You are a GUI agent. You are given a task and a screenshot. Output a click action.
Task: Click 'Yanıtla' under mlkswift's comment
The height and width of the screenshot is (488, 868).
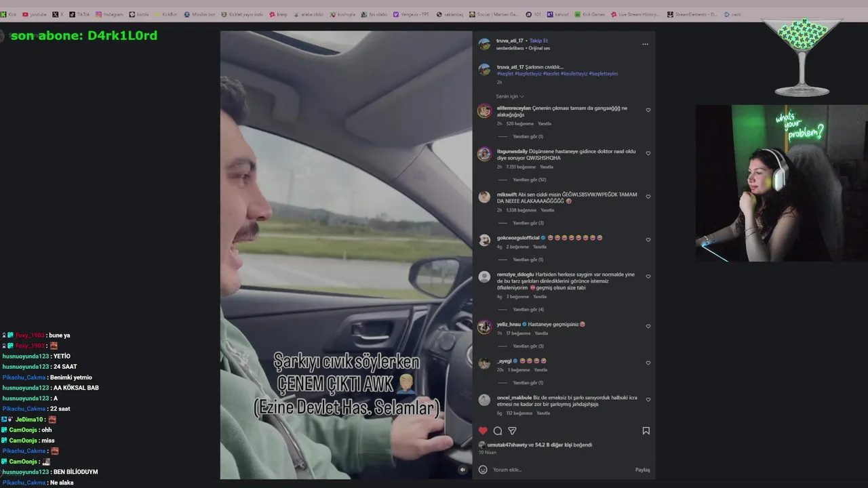point(547,210)
